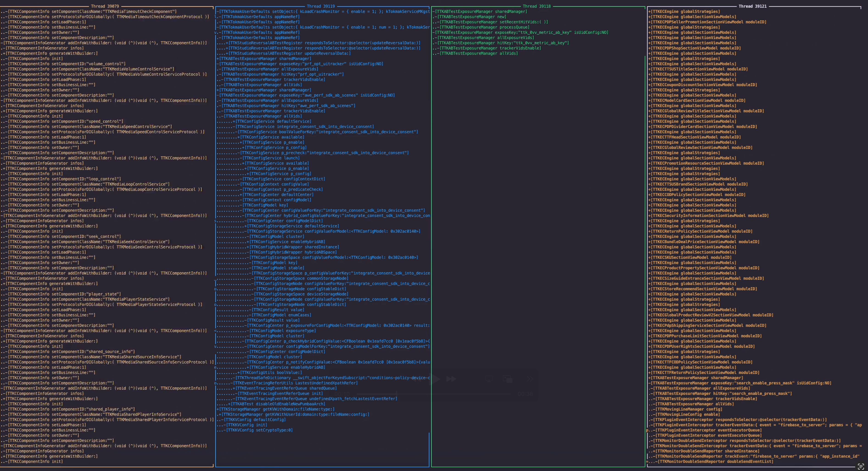Click the 00:10 elapsed time label

(x=342, y=394)
